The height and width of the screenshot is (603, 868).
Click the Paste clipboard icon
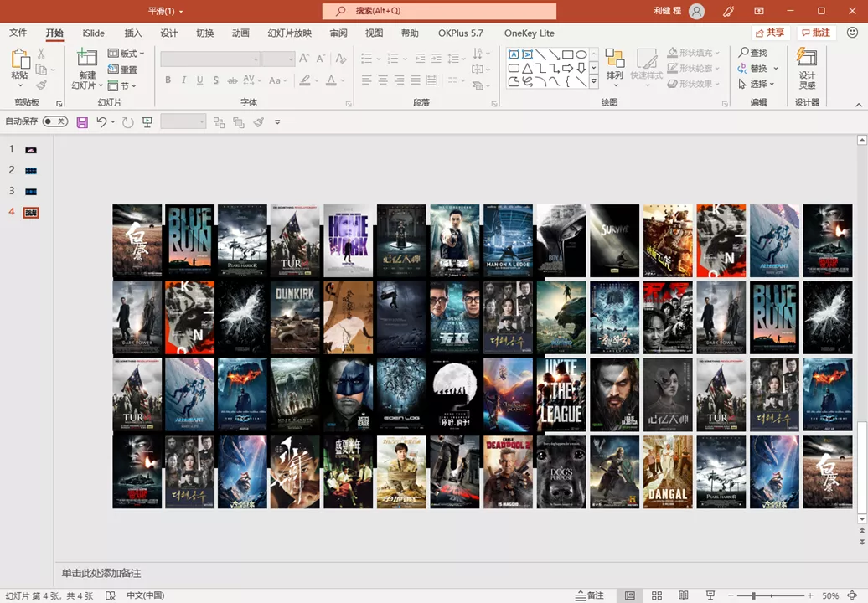pyautogui.click(x=20, y=59)
